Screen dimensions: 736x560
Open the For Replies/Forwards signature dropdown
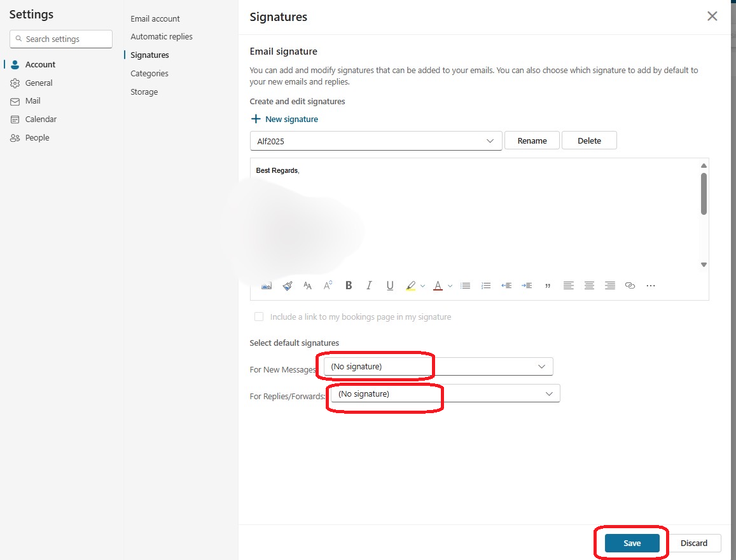[549, 393]
